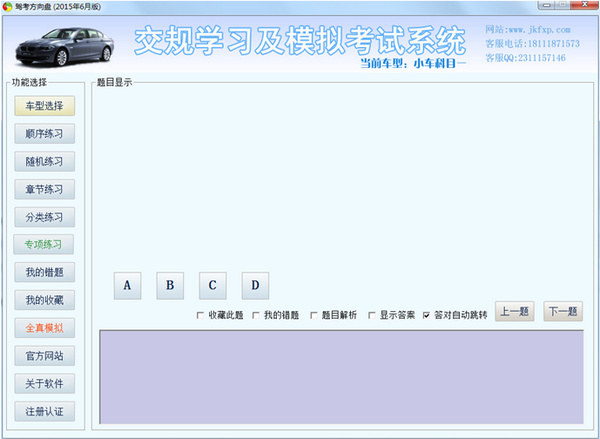Visit the 官方网站 official website
The width and height of the screenshot is (600, 439).
point(44,356)
